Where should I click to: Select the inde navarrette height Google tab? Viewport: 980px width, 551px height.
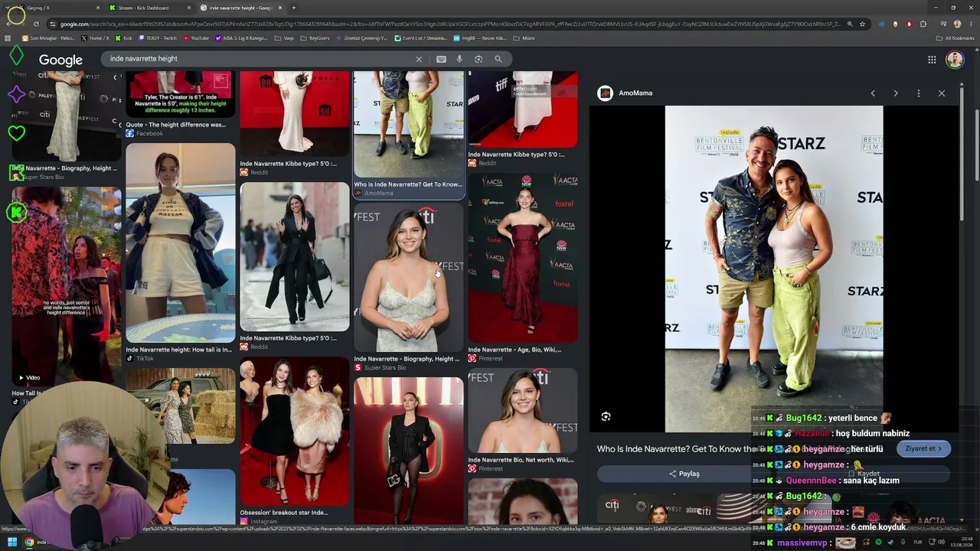tap(241, 8)
